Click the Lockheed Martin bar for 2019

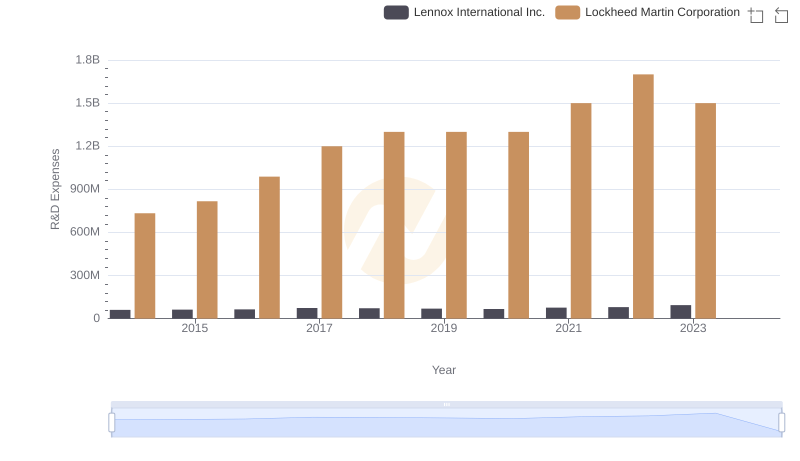(456, 225)
